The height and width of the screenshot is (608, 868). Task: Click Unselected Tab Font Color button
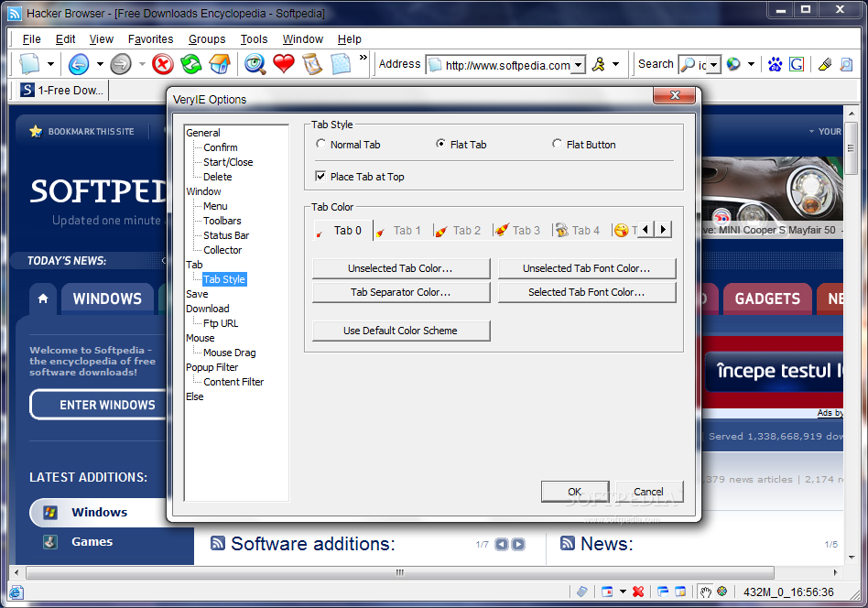click(x=587, y=268)
